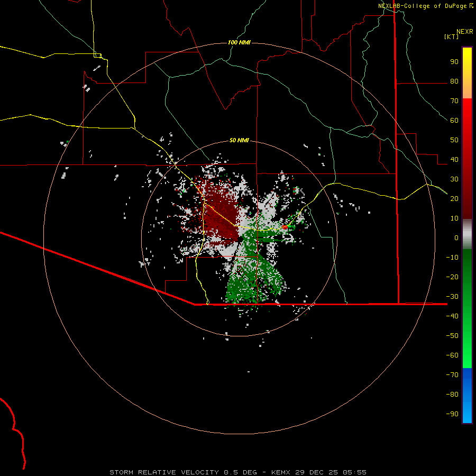Image resolution: width=476 pixels, height=476 pixels.
Task: Select the 10 value on the velocity scale
Action: [454, 218]
